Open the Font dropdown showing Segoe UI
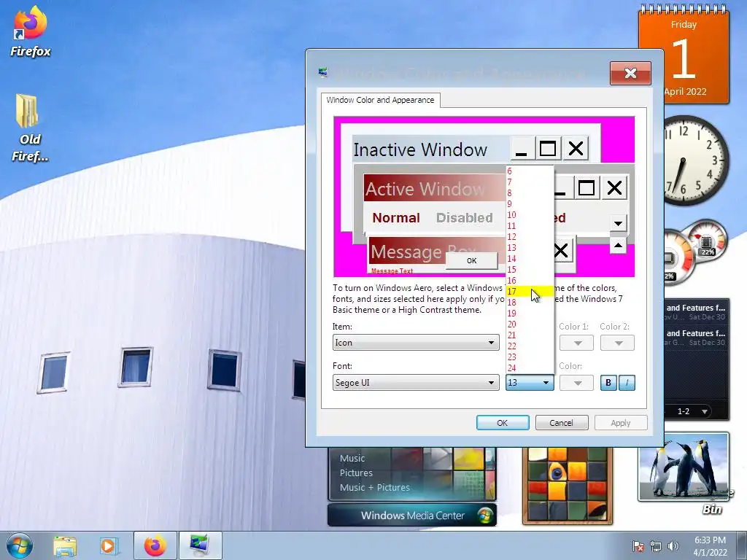Viewport: 747px width, 560px height. (x=416, y=382)
